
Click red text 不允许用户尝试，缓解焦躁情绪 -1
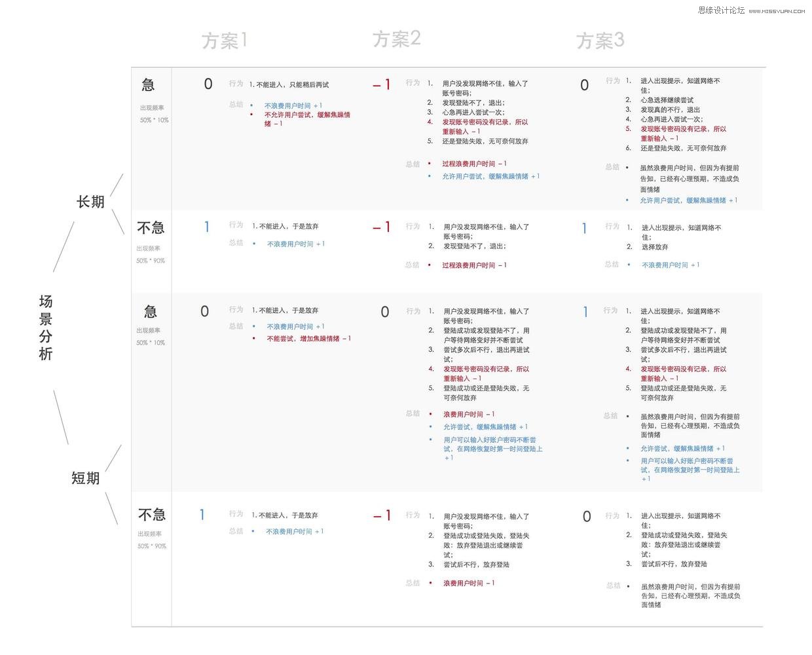click(307, 119)
